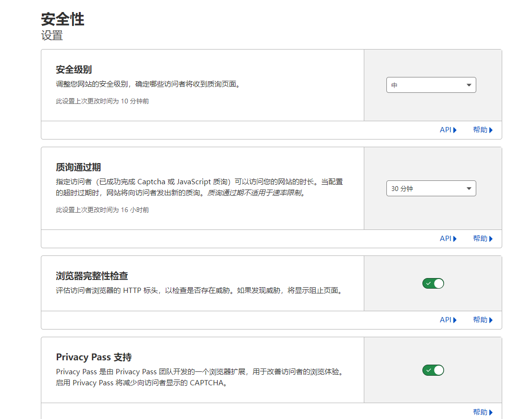Click arrow icon beside API in 浏览器完整性检查 section
The width and height of the screenshot is (532, 419).
[455, 320]
